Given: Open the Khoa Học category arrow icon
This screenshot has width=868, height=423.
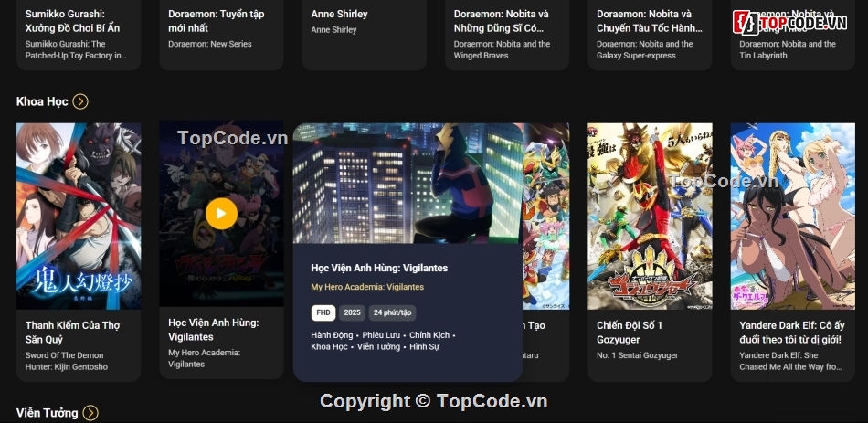Looking at the screenshot, I should point(80,101).
